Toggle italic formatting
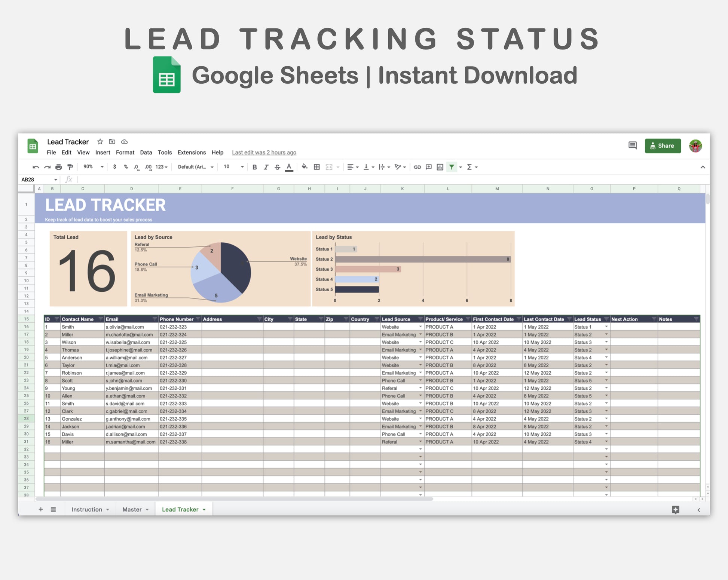The height and width of the screenshot is (580, 728). [266, 167]
